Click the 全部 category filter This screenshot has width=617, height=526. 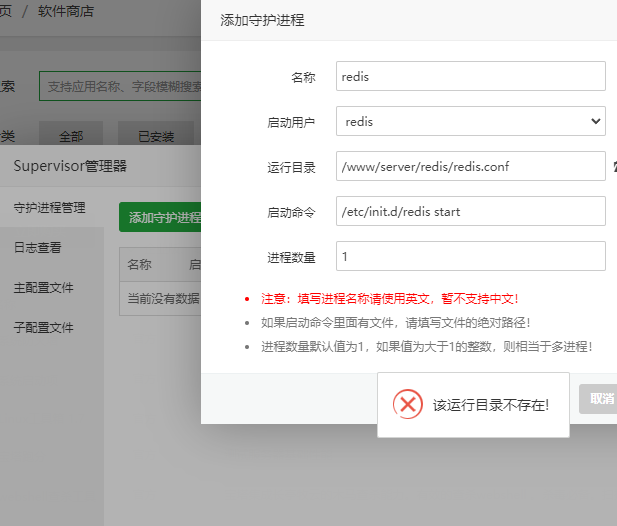pyautogui.click(x=71, y=135)
